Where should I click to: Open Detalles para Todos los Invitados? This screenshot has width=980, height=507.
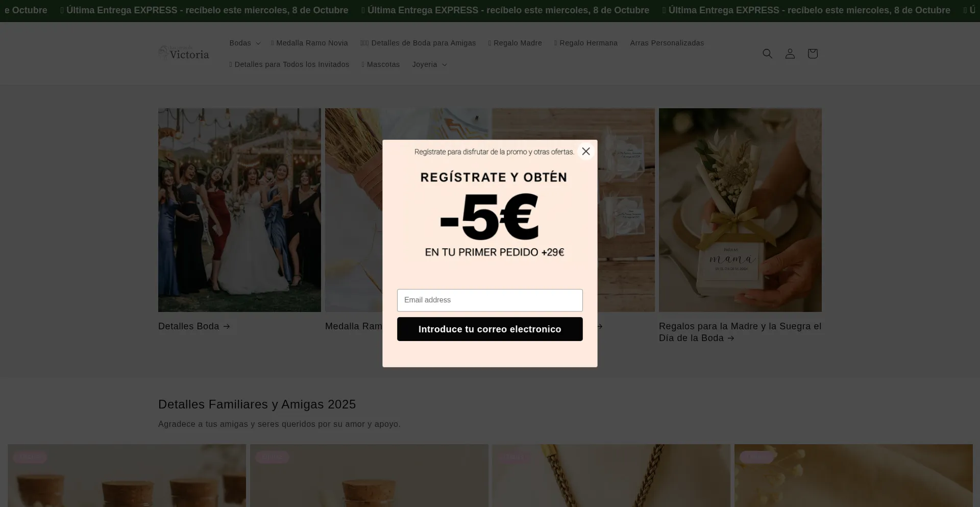click(x=289, y=64)
